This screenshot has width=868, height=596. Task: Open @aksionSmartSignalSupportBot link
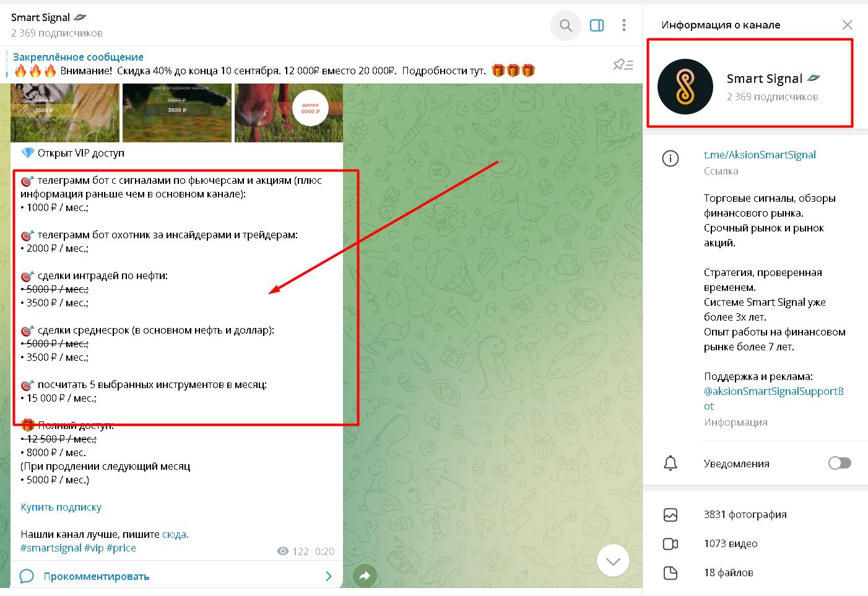click(774, 399)
